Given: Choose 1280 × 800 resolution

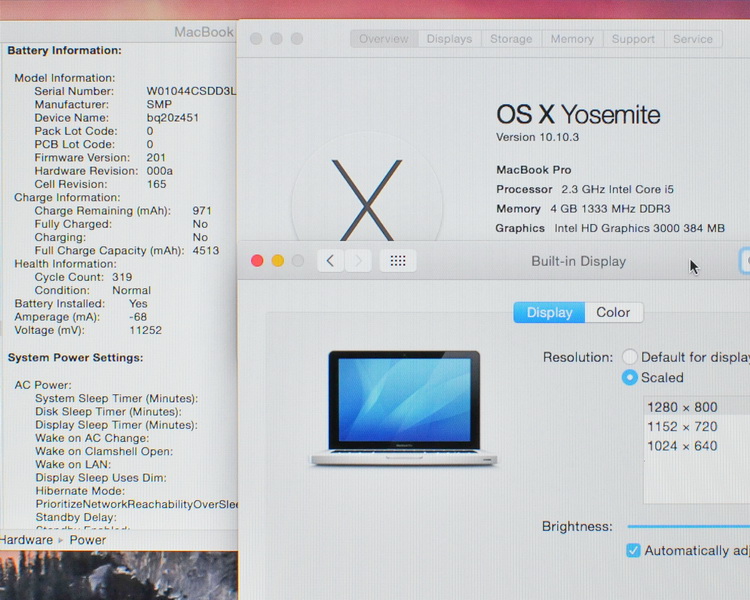Looking at the screenshot, I should 697,407.
